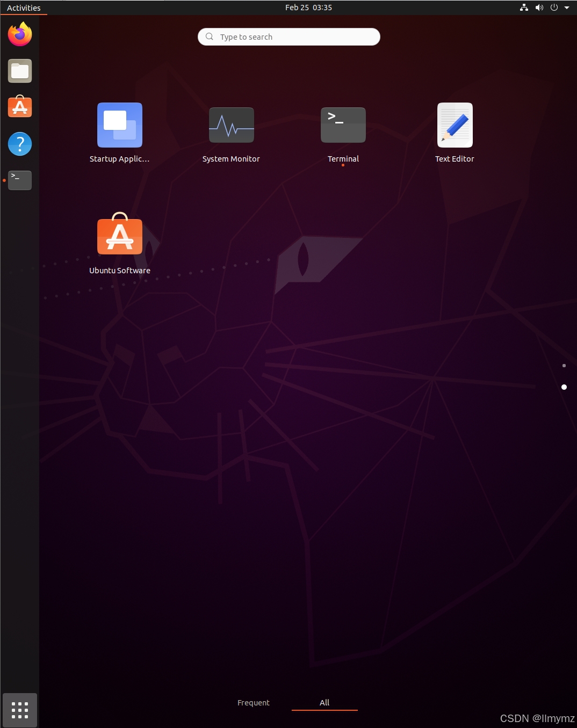This screenshot has width=577, height=728.
Task: Click the Show Applications grid button
Action: (x=20, y=710)
